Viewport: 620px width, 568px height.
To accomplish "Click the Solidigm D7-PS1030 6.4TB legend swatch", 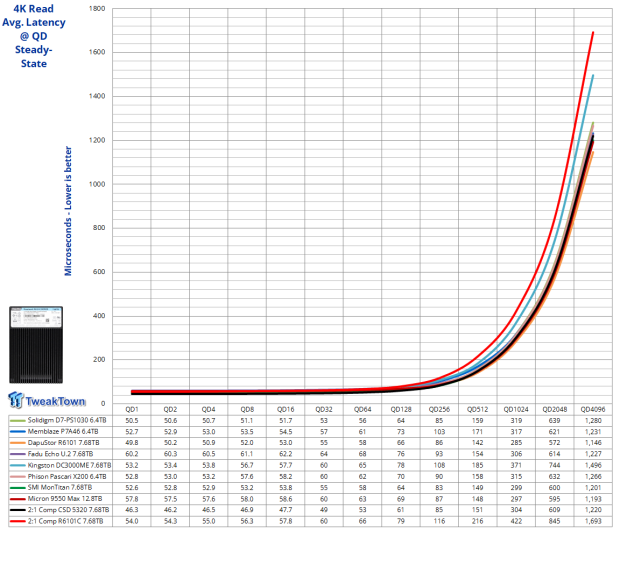I will [17, 422].
